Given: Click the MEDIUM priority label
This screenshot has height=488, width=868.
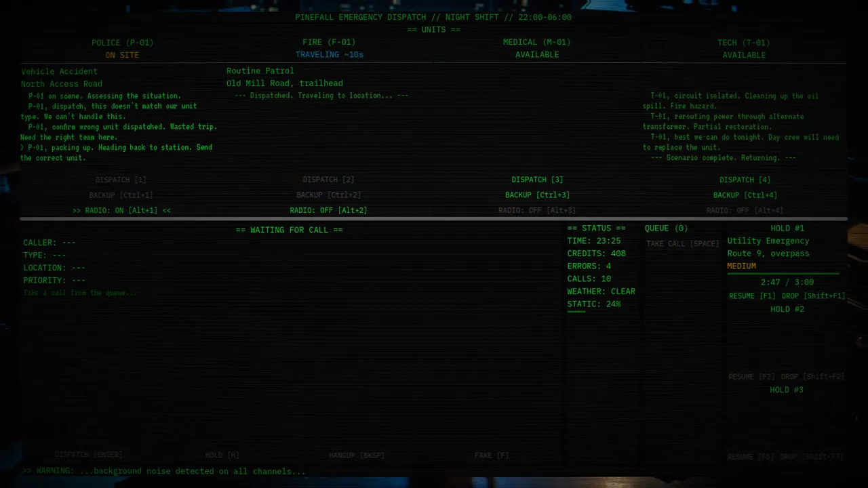Looking at the screenshot, I should (741, 266).
